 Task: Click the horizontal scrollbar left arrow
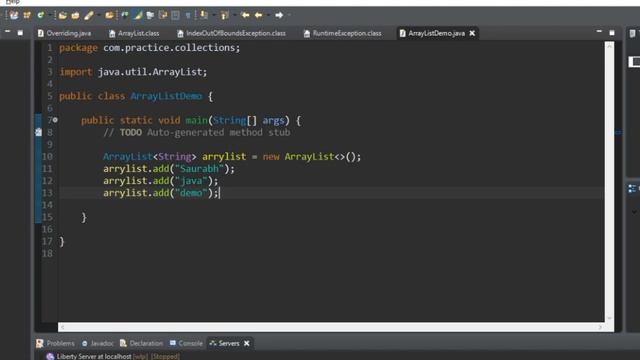[x=62, y=327]
